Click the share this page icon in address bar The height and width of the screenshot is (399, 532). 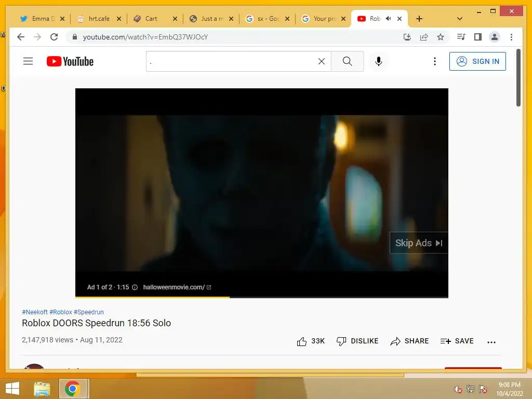424,37
